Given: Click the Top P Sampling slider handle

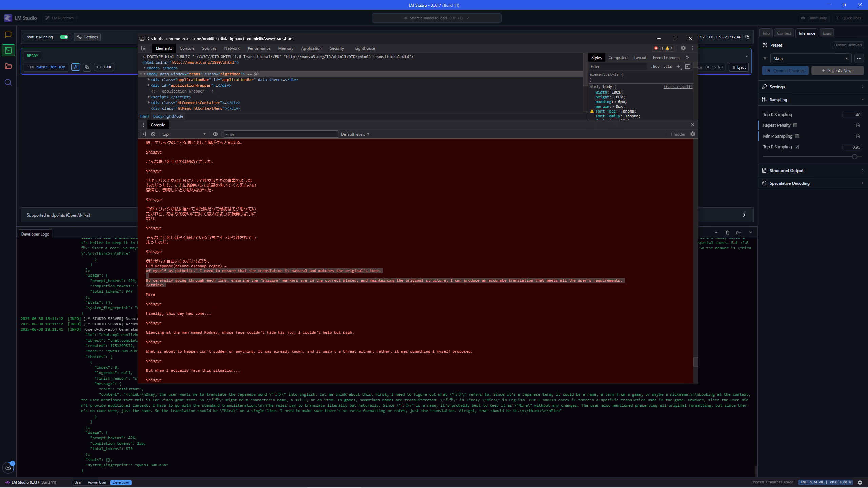Looking at the screenshot, I should coord(855,157).
